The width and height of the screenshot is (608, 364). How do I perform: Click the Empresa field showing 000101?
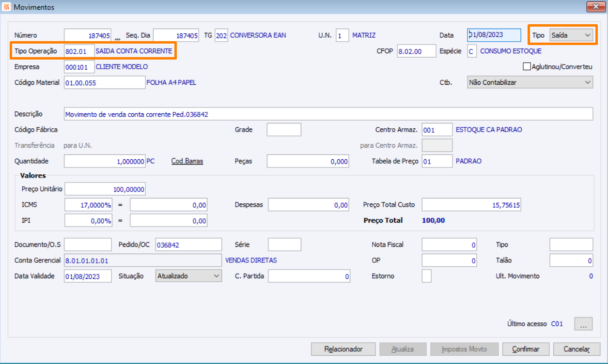(x=79, y=67)
